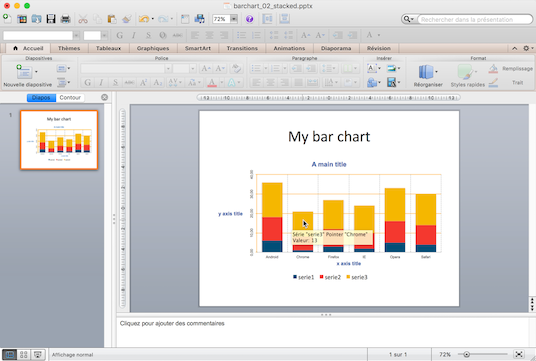Viewport: 536px width, 361px height.
Task: Select the Diapos pane tab
Action: (x=41, y=97)
